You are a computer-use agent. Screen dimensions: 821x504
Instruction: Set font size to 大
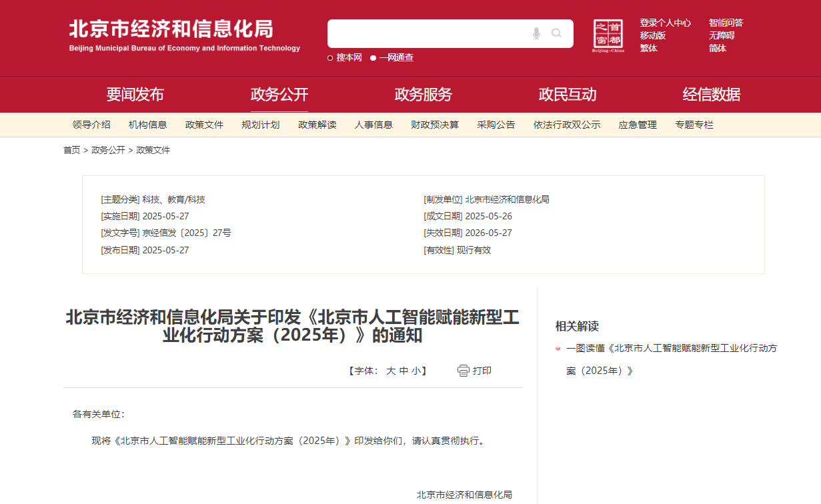point(391,371)
